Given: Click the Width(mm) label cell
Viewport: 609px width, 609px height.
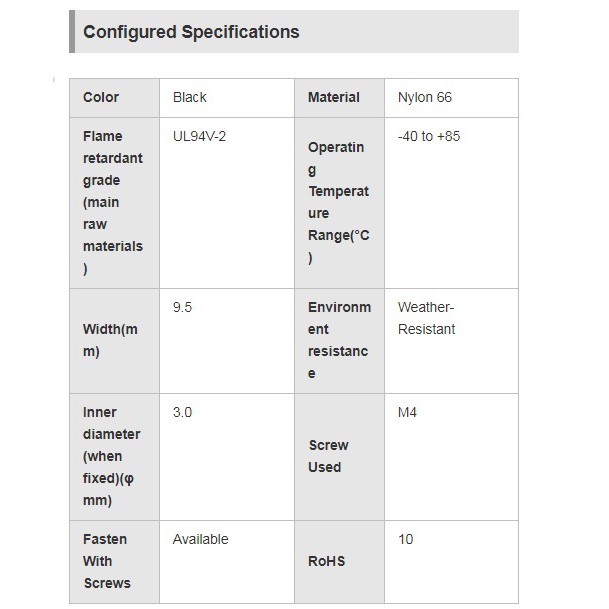Looking at the screenshot, I should coord(110,340).
